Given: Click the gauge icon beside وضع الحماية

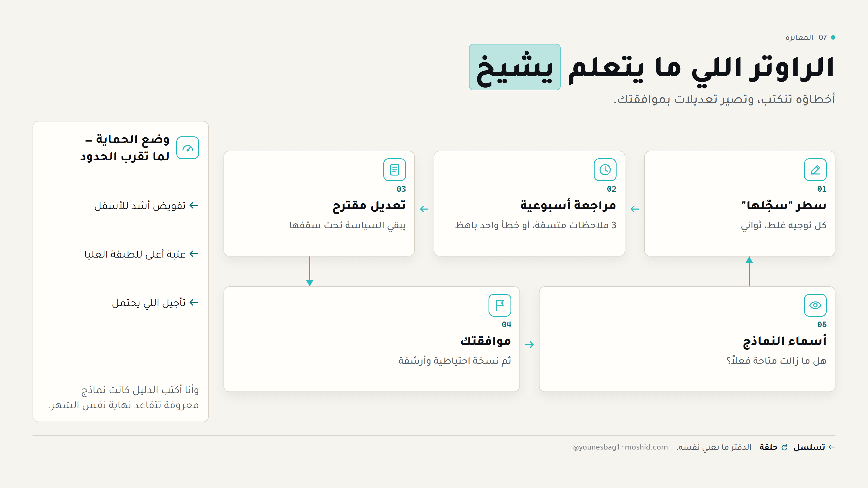Looking at the screenshot, I should click(x=188, y=148).
